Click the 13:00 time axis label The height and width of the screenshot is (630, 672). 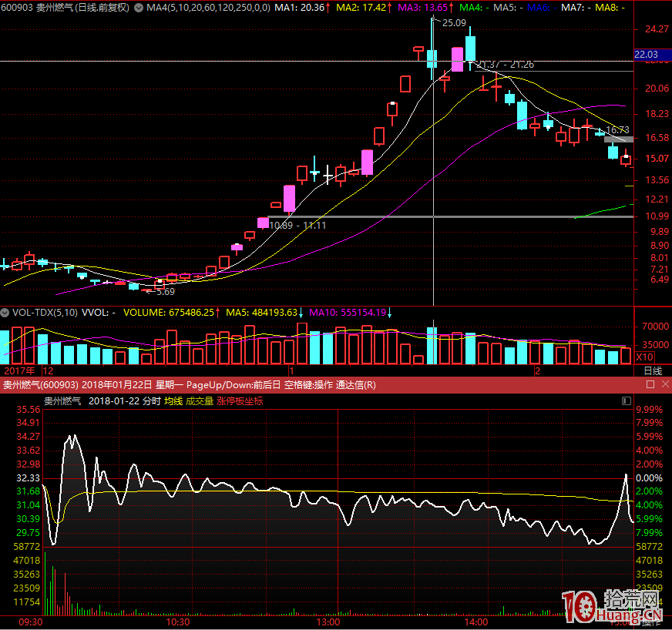328,622
